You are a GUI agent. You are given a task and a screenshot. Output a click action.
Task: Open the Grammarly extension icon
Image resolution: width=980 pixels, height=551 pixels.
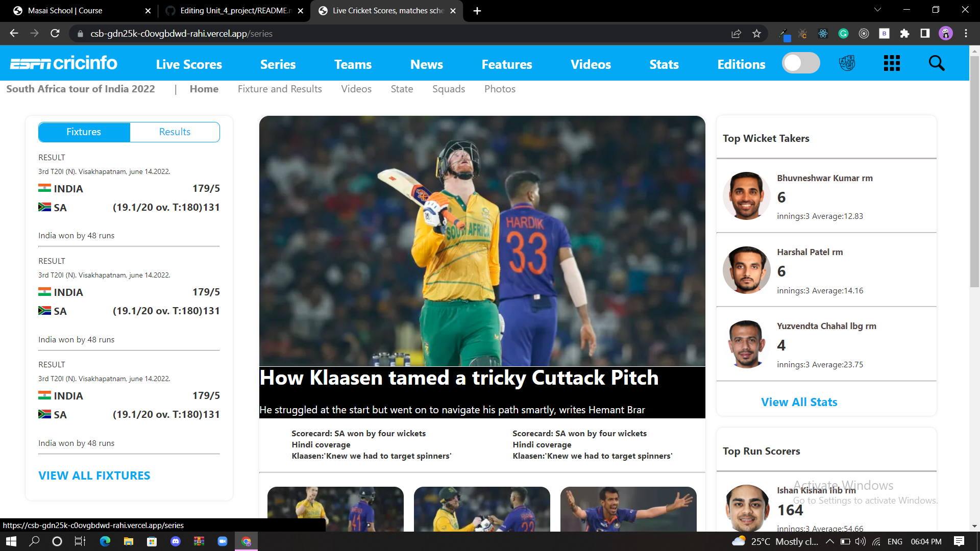843,33
